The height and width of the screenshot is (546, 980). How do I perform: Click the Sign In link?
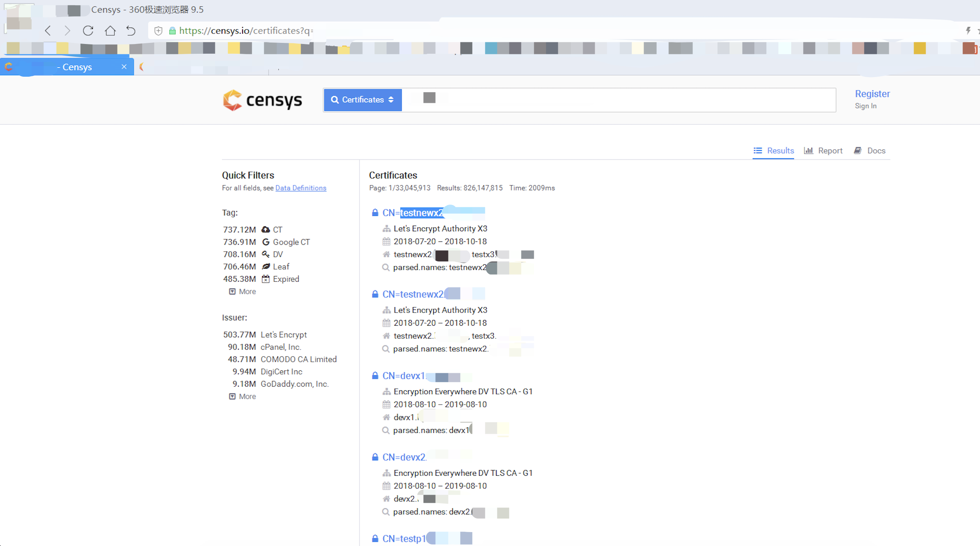click(x=865, y=106)
